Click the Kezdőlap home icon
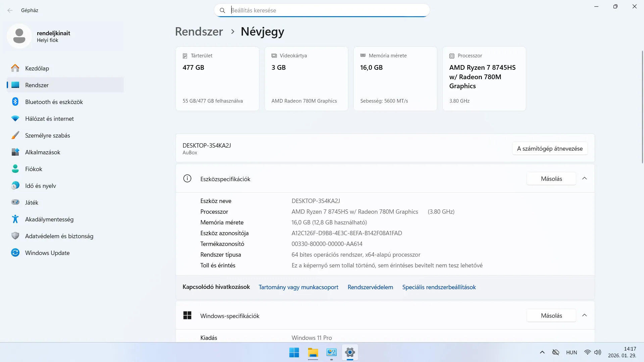 click(x=15, y=68)
